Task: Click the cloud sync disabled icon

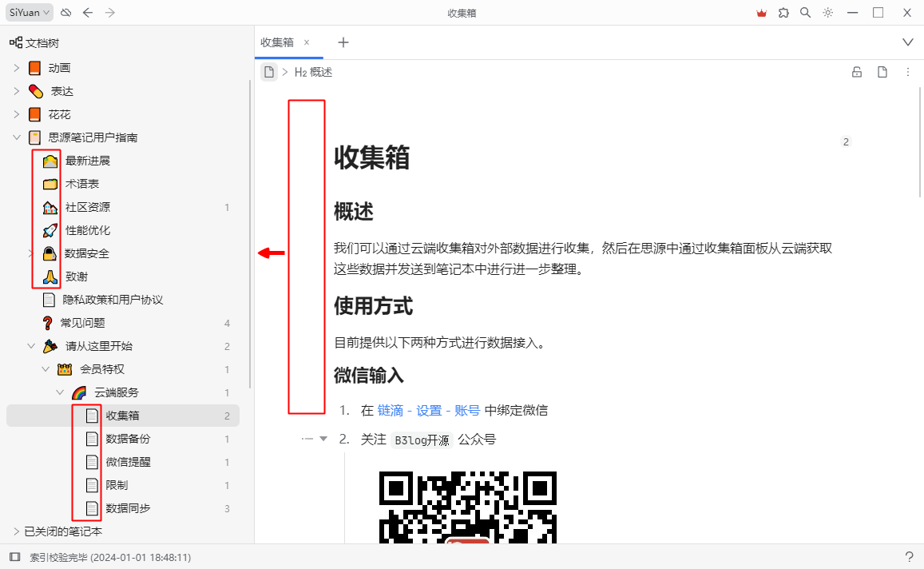Action: coord(66,12)
